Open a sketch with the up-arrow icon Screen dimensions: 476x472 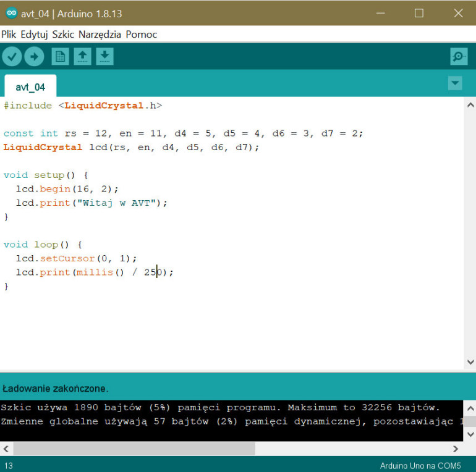pos(83,56)
